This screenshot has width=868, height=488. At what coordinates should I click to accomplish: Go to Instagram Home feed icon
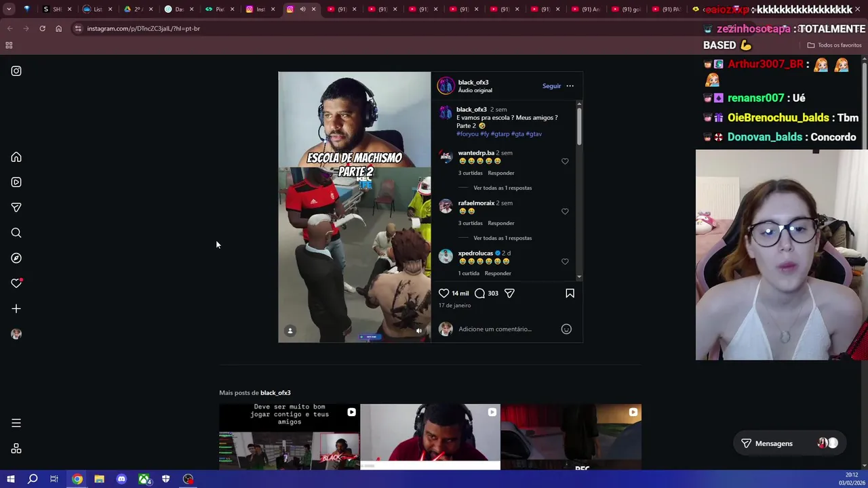(16, 157)
